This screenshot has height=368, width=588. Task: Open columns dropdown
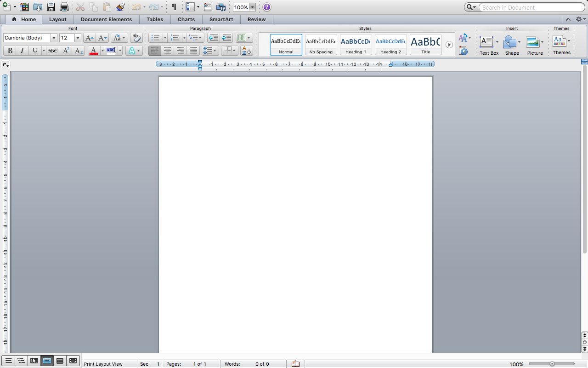[x=244, y=38]
